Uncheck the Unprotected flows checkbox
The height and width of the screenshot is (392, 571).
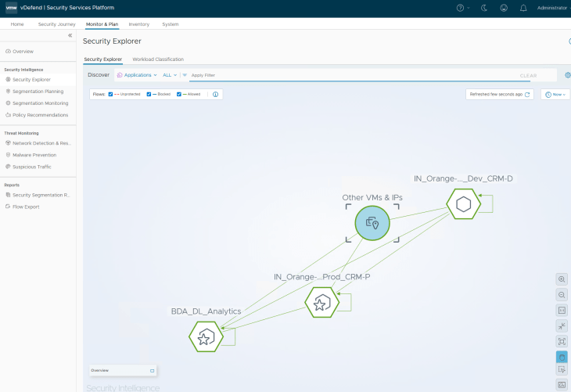[x=111, y=94]
